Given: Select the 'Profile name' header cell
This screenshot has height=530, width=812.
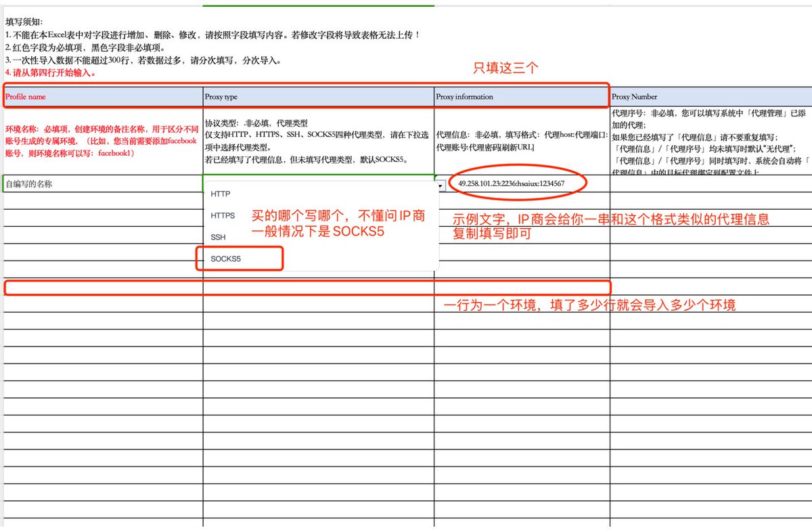Looking at the screenshot, I should [103, 97].
